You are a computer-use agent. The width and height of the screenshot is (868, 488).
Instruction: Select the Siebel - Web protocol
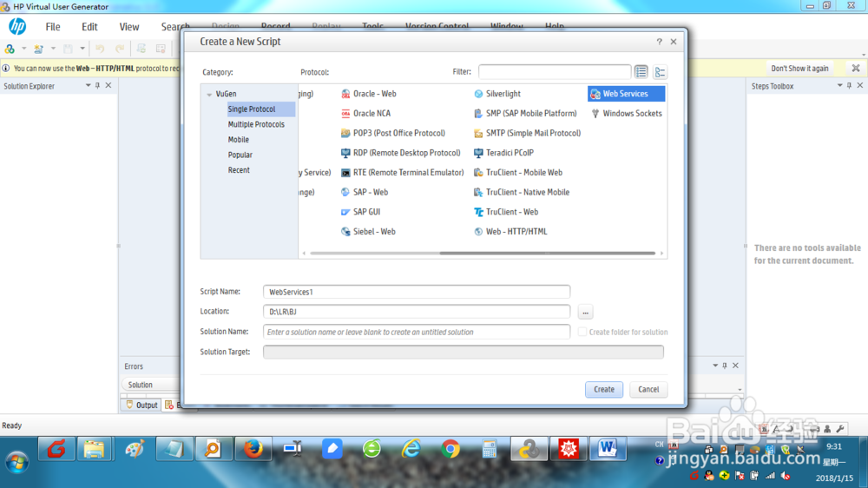click(x=368, y=232)
